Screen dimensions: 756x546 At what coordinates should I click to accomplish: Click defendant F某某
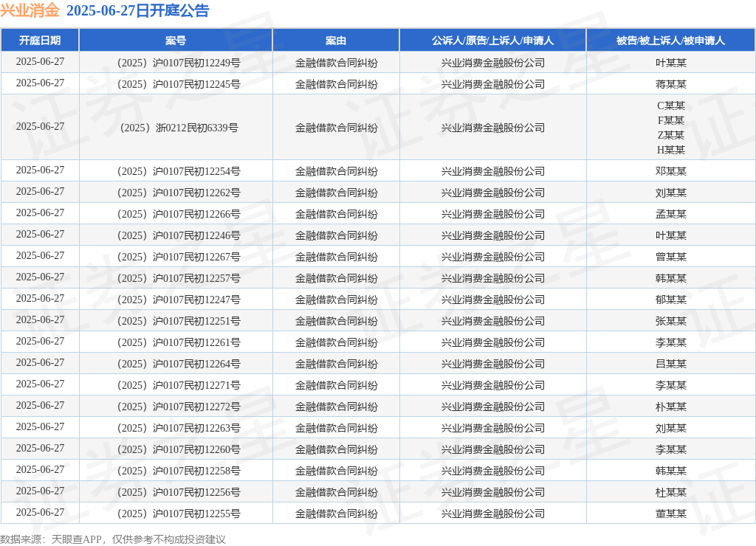click(670, 120)
